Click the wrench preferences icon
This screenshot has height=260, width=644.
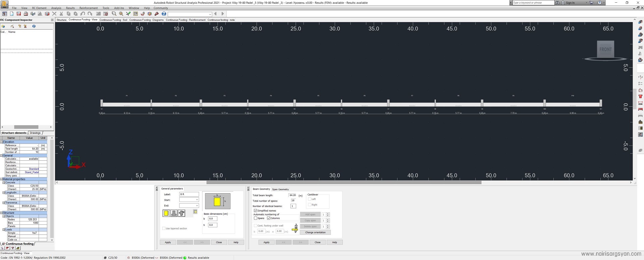coord(157,14)
